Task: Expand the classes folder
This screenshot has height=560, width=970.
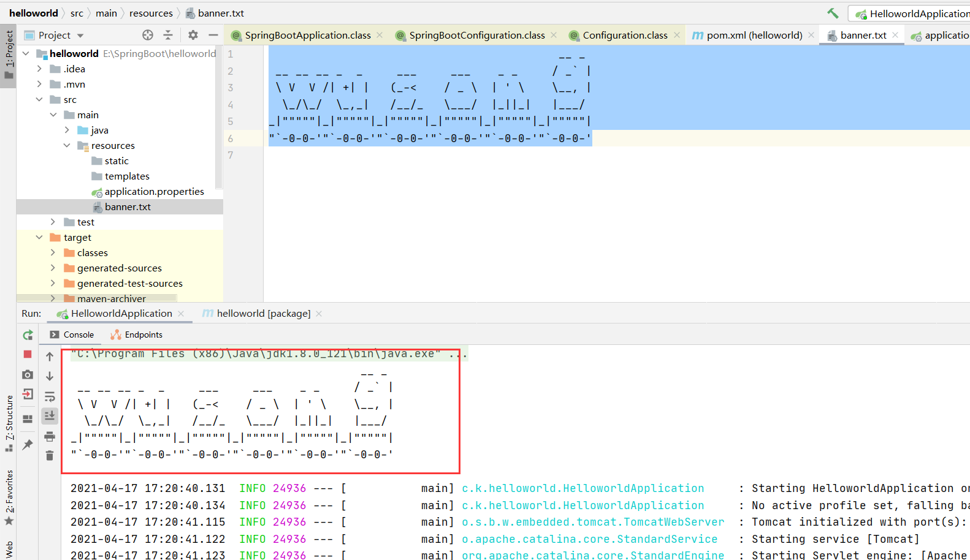Action: pyautogui.click(x=53, y=252)
